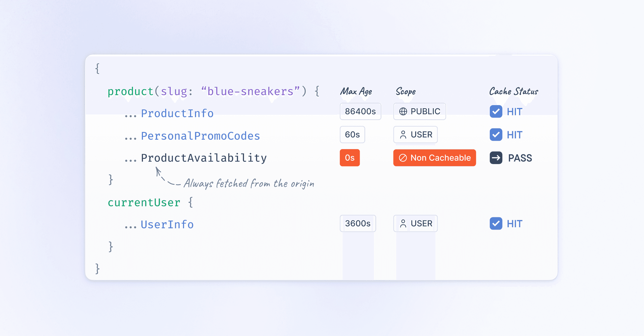Click the prohibited icon in Non Cacheable badge
Viewport: 644px width, 336px height.
(403, 158)
